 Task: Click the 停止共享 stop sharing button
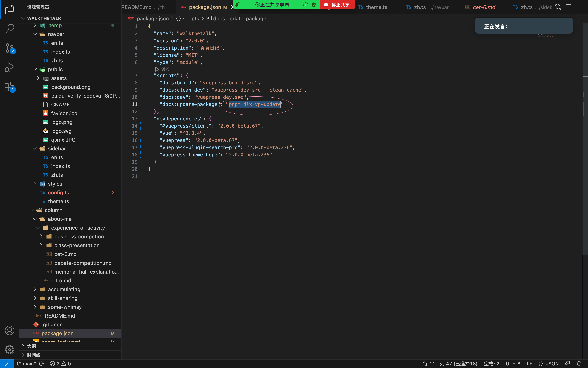[x=337, y=5]
